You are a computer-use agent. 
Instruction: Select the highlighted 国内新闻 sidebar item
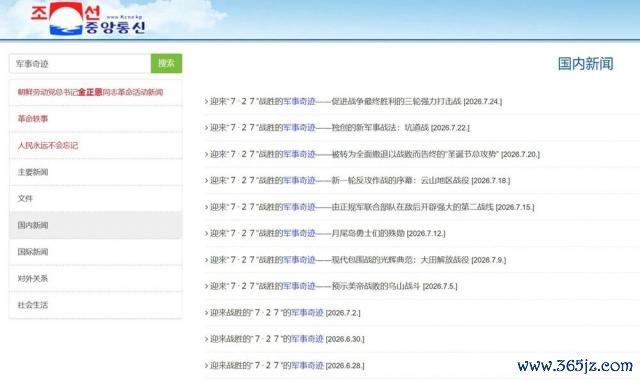(96, 225)
